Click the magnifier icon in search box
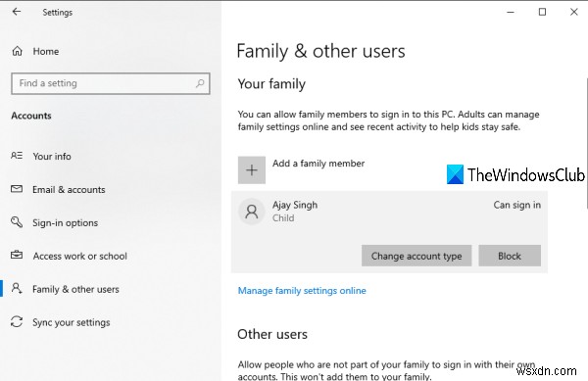 (200, 83)
